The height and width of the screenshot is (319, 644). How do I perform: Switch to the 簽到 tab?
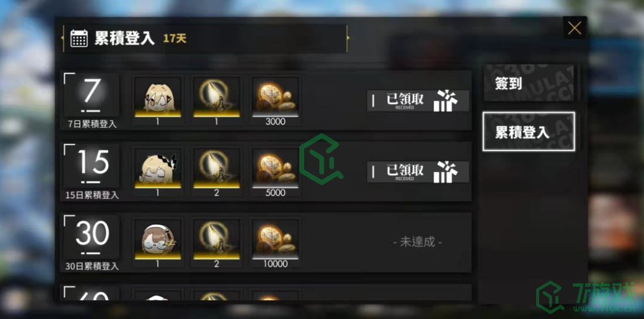(529, 83)
